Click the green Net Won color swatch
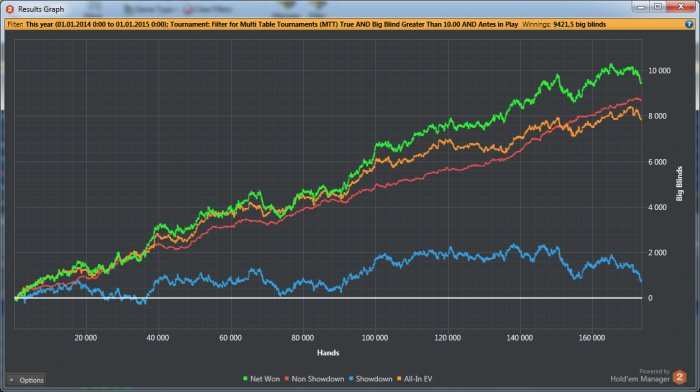This screenshot has width=700, height=392. pyautogui.click(x=245, y=379)
